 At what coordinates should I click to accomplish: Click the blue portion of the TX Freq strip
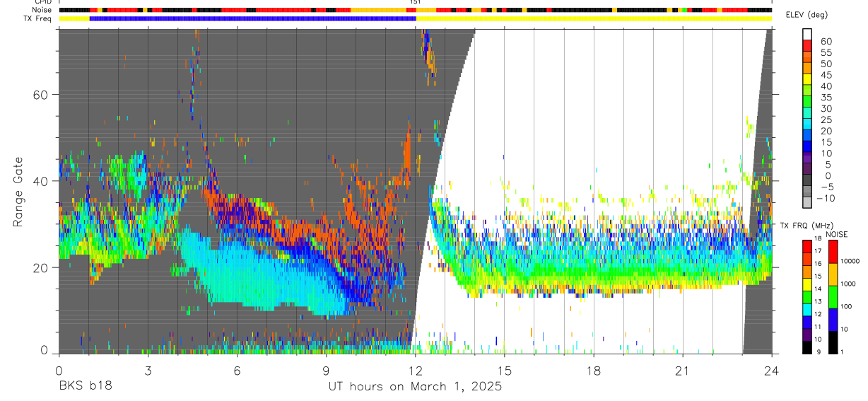pyautogui.click(x=253, y=18)
